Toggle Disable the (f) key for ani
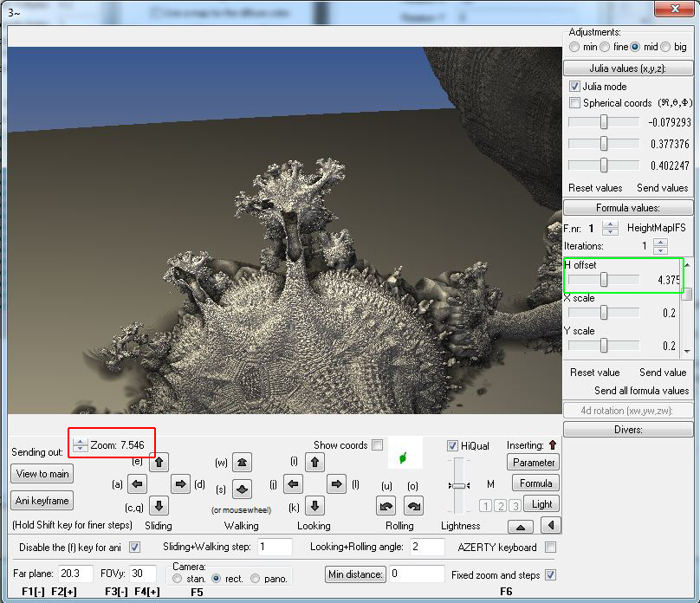Image resolution: width=700 pixels, height=603 pixels. pos(135,548)
